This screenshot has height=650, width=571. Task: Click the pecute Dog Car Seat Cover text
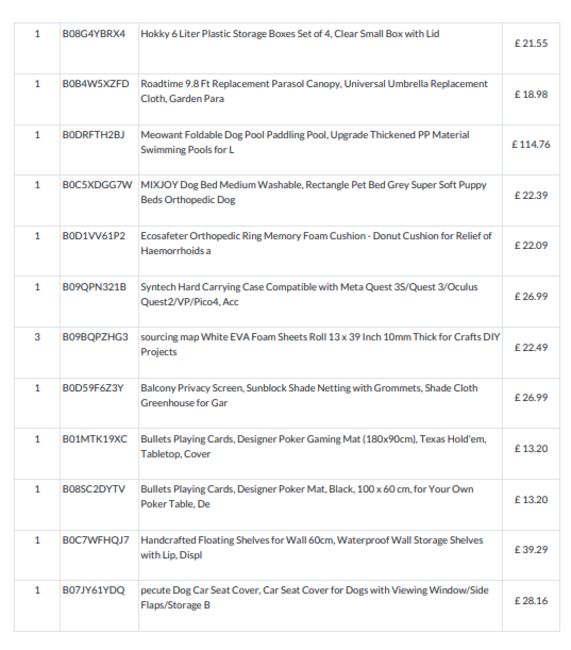tap(314, 598)
